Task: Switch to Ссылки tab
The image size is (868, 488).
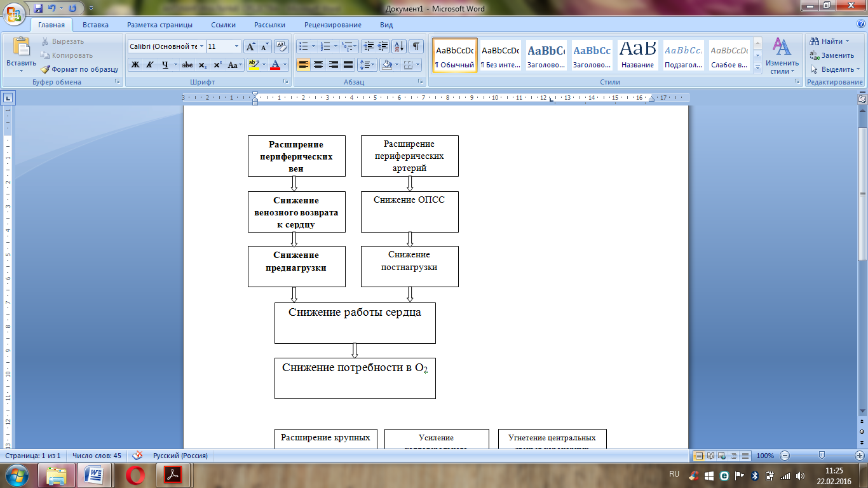Action: click(223, 25)
